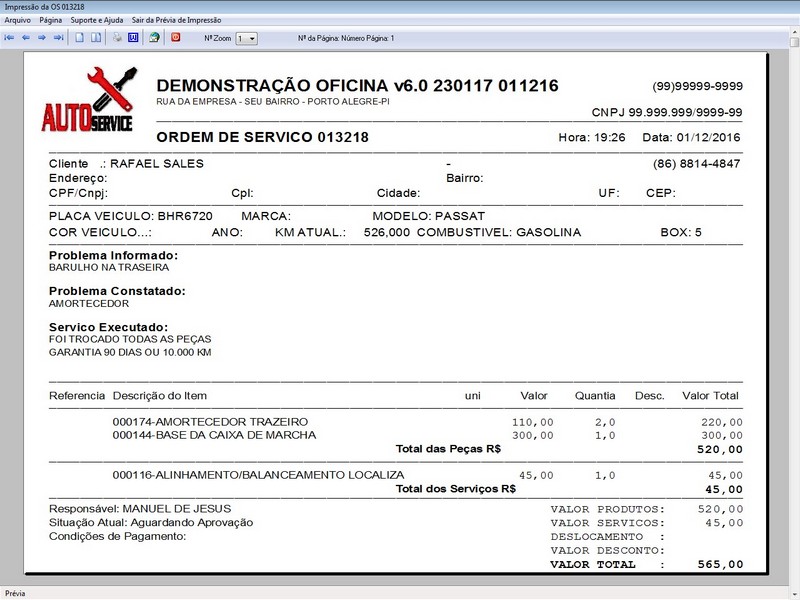Viewport: 800px width, 600px height.
Task: Click BOX: 5 text
Action: pyautogui.click(x=681, y=232)
